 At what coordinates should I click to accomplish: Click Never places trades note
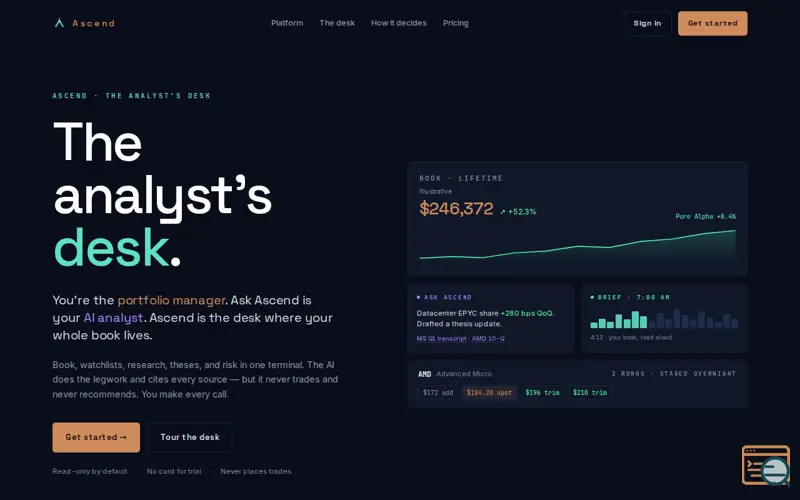coord(256,471)
